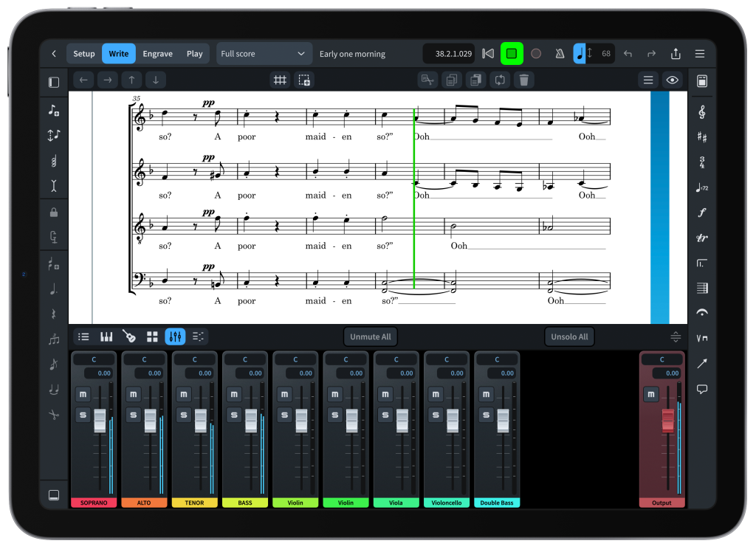Screen dimensions: 756x549
Task: Open the Clefs panel with treble clef icon
Action: pyautogui.click(x=701, y=112)
